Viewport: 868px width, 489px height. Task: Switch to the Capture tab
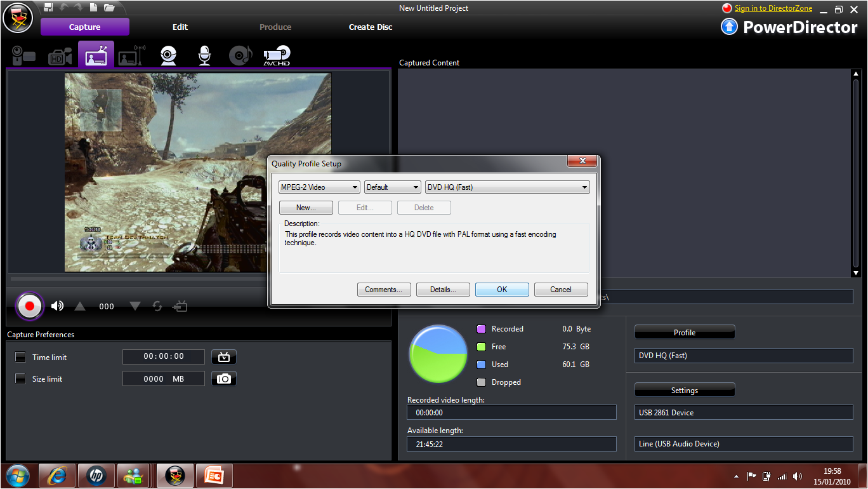85,27
